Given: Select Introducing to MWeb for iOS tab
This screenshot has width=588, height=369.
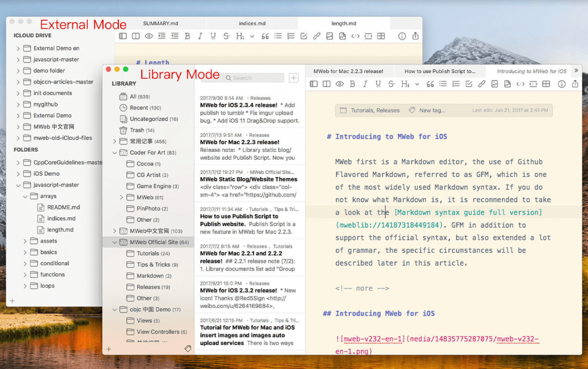Looking at the screenshot, I should tap(531, 71).
